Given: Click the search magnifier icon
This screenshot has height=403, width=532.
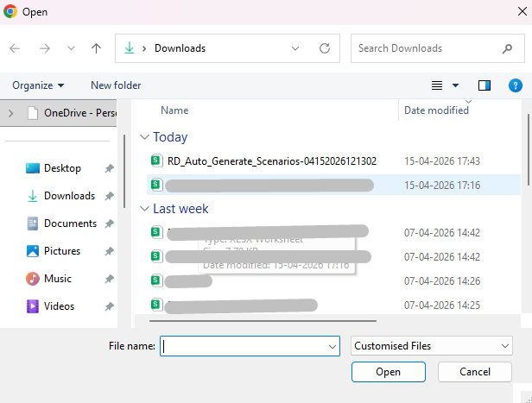Looking at the screenshot, I should click(x=507, y=48).
